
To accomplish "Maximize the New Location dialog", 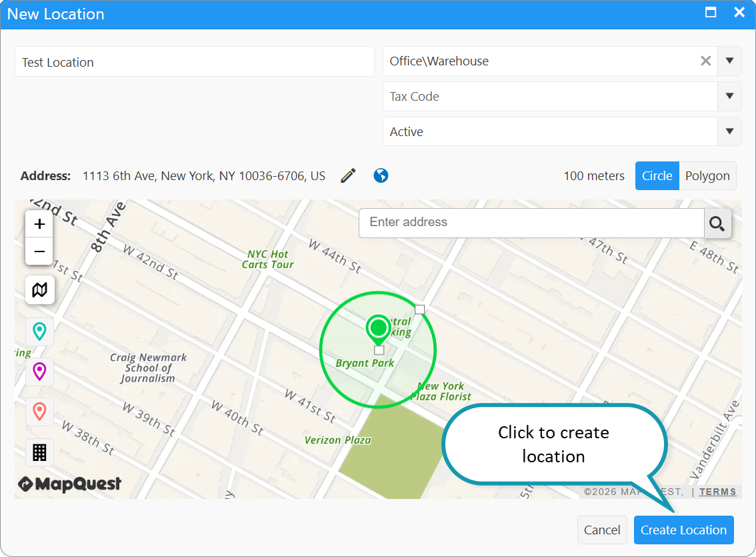I will point(711,13).
